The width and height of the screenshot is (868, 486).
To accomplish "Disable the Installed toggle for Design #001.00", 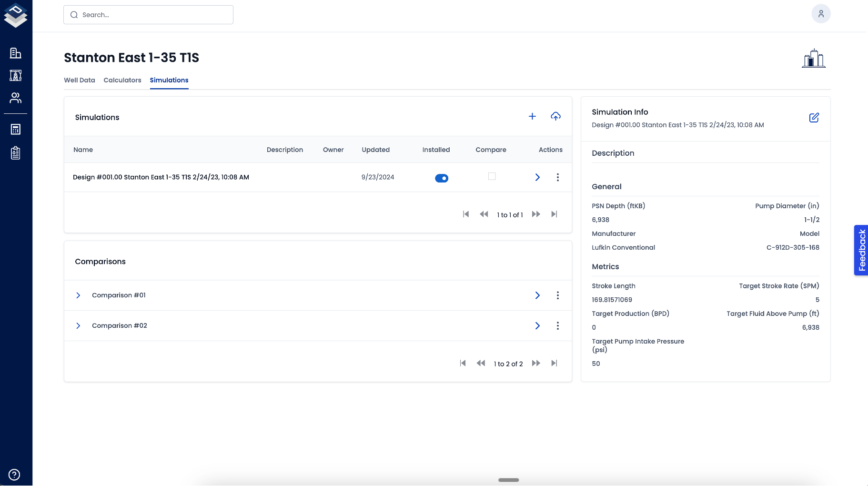I will coord(442,178).
